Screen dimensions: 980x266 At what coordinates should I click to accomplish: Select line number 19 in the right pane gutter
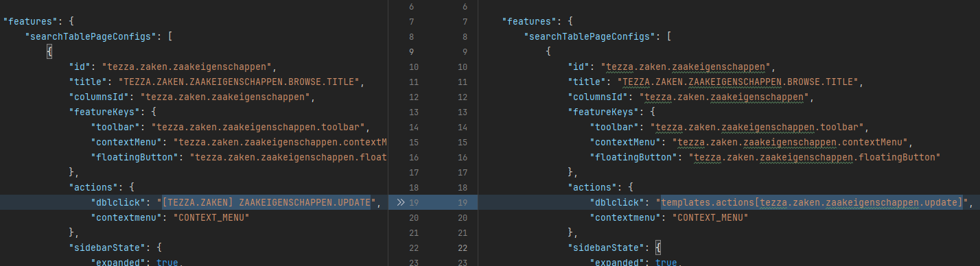pyautogui.click(x=462, y=202)
